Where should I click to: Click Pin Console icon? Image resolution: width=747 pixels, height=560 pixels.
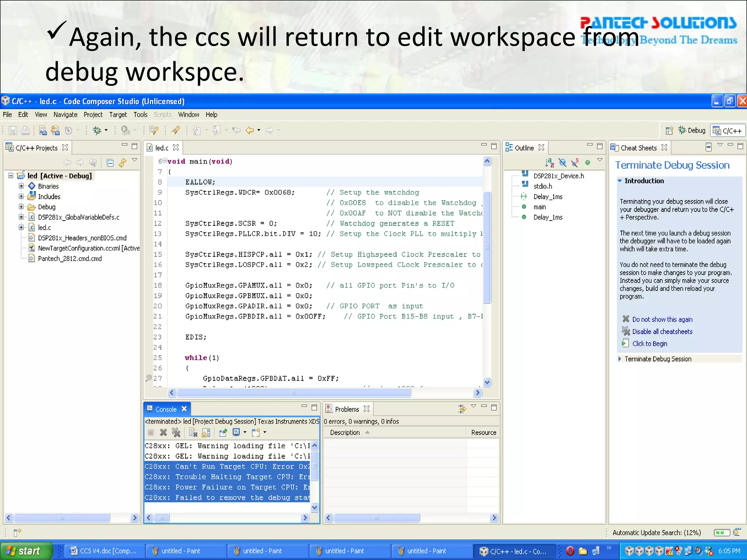pos(223,432)
